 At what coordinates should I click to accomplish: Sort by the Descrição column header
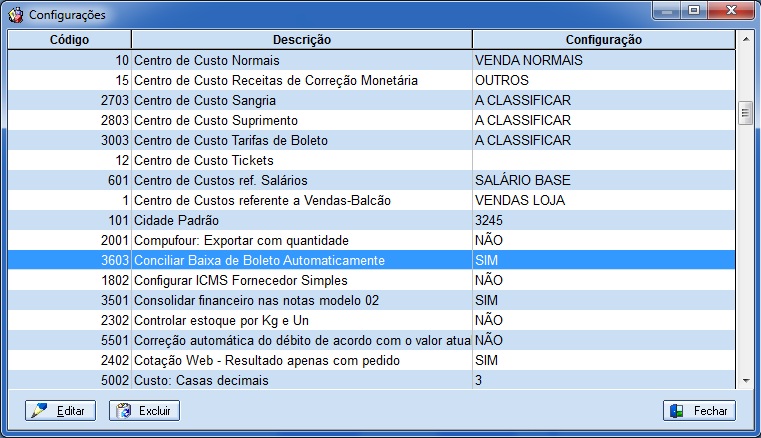pos(301,39)
